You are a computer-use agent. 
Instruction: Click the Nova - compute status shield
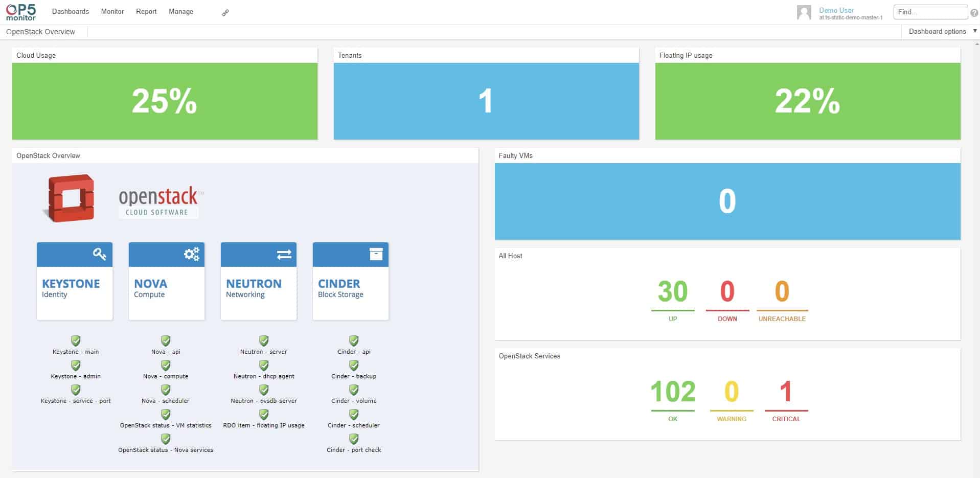[166, 365]
